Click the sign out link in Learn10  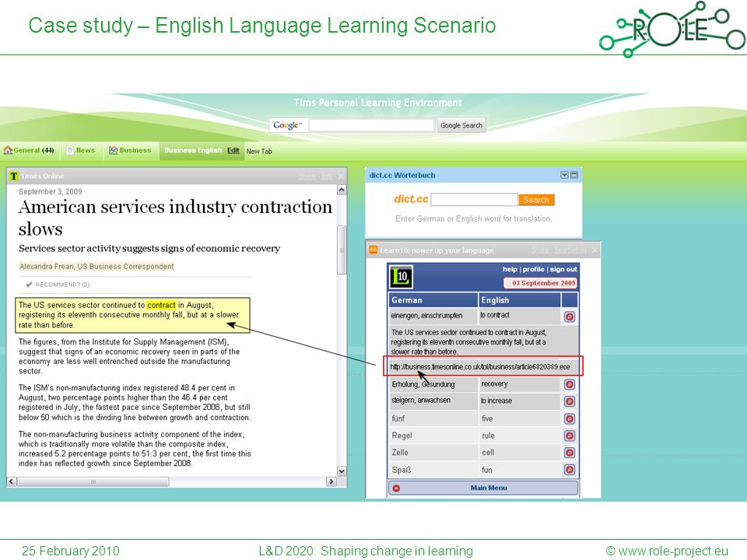click(563, 269)
